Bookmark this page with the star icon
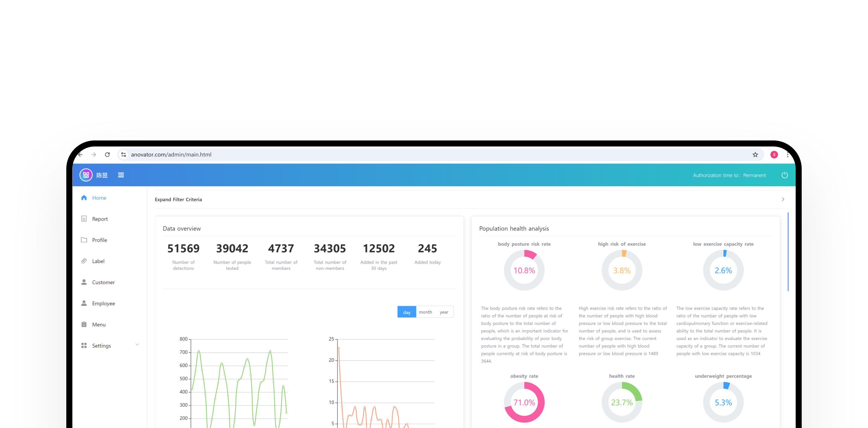Viewport: 868px width, 428px height. (x=755, y=154)
